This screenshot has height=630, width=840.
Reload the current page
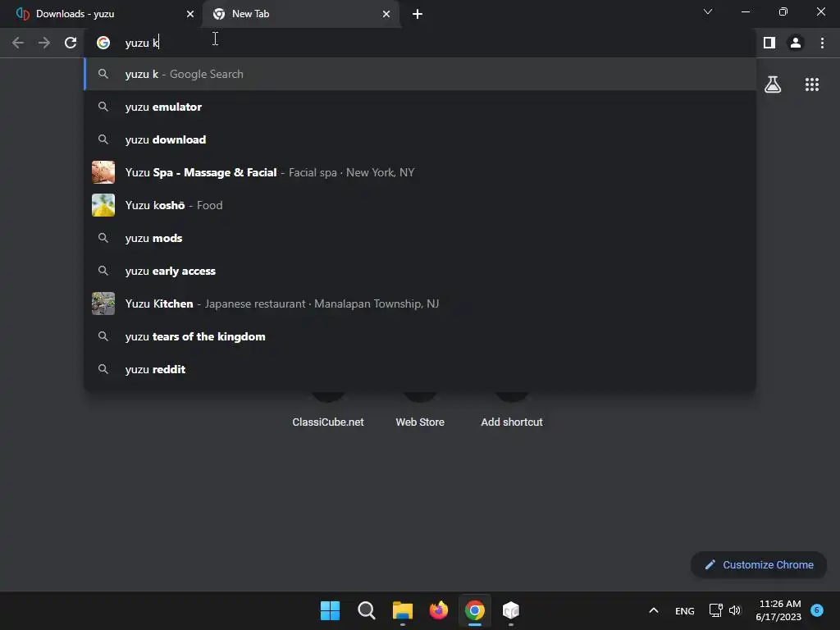pyautogui.click(x=71, y=43)
